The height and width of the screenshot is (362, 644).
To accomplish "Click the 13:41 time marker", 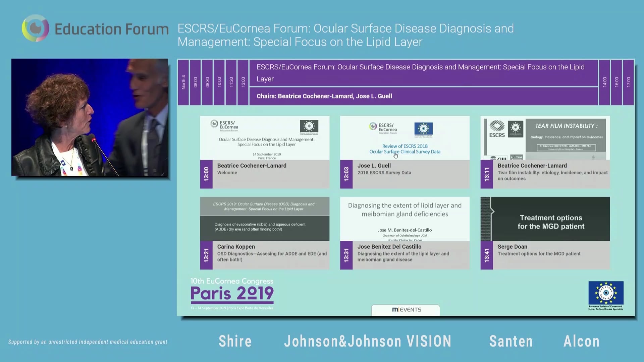I will tap(487, 255).
